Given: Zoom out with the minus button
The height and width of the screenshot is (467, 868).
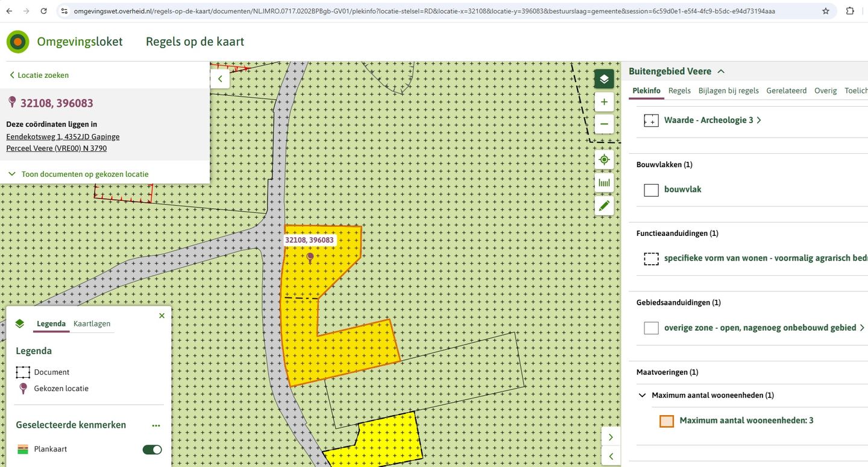Looking at the screenshot, I should pyautogui.click(x=604, y=124).
